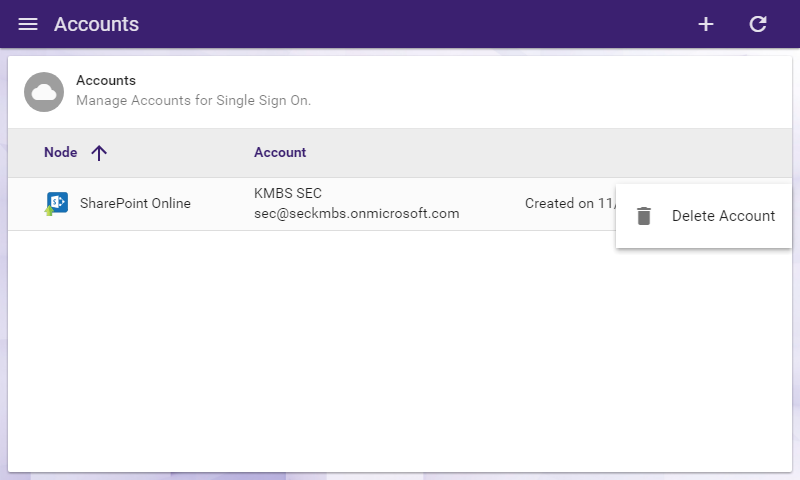Refresh the accounts list
This screenshot has width=800, height=480.
coord(758,24)
